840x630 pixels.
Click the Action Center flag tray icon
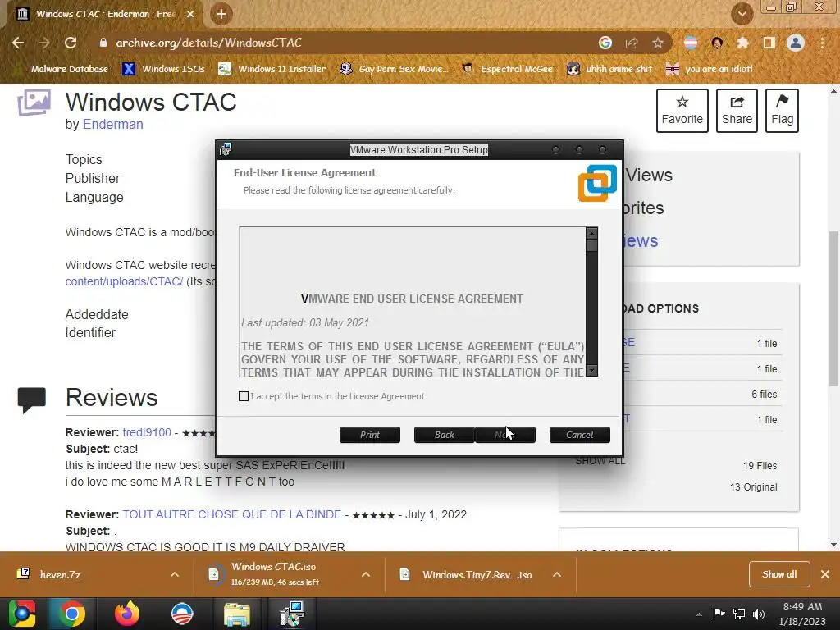click(x=719, y=614)
